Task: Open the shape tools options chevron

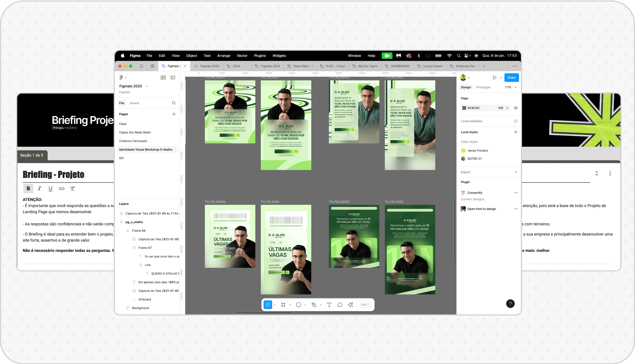Action: click(305, 305)
